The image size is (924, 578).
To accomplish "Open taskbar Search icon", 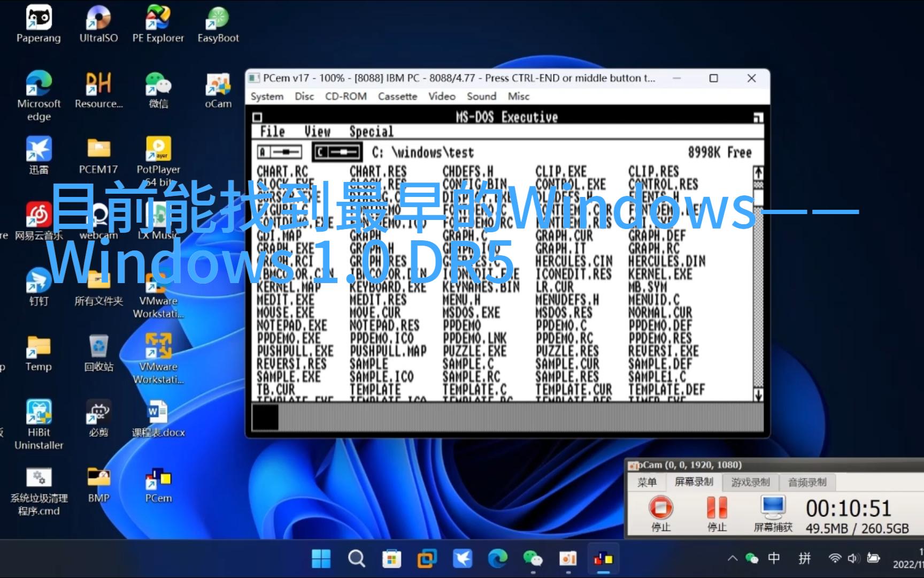I will pos(356,559).
